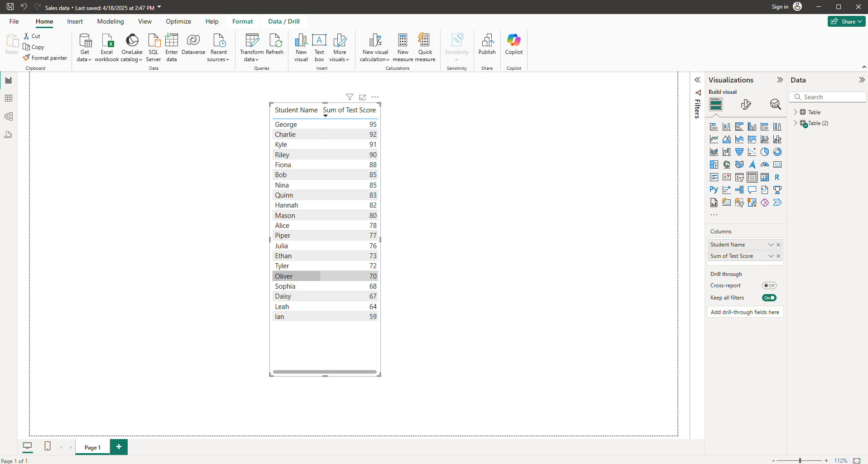Open Student Name field dropdown chevron
This screenshot has width=868, height=464.
pyautogui.click(x=771, y=245)
